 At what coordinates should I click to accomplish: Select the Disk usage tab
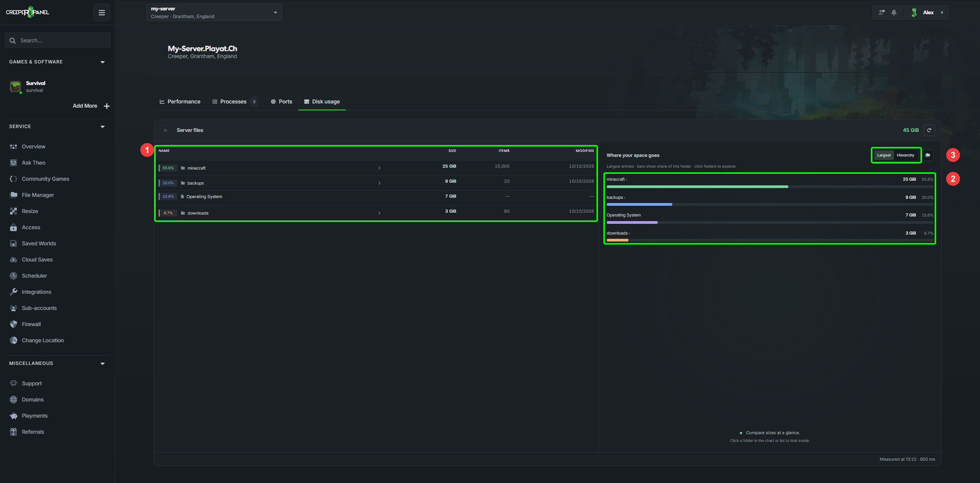click(322, 102)
